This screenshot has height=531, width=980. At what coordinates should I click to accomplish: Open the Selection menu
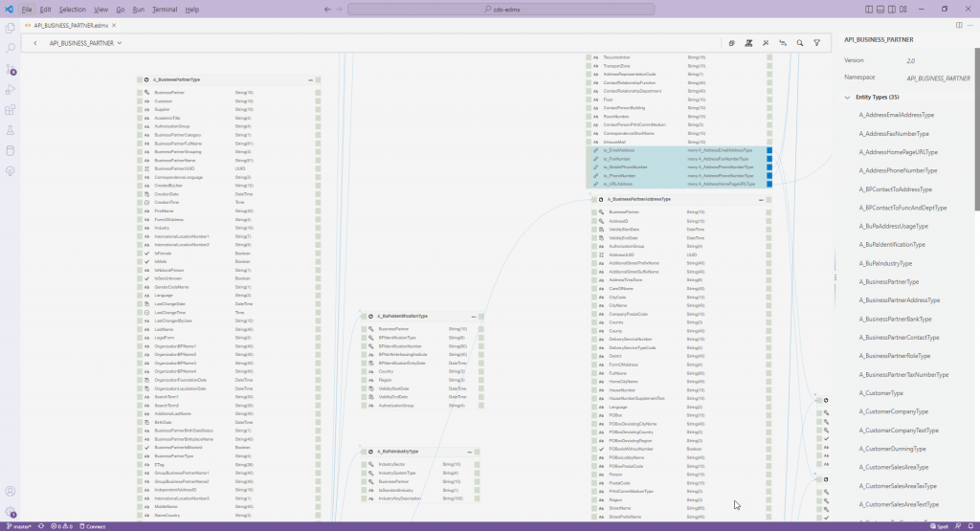(x=73, y=10)
